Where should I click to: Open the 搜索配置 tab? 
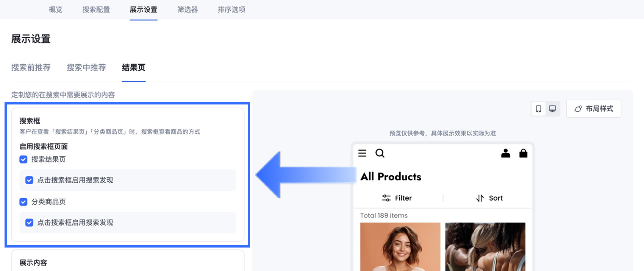click(x=96, y=10)
